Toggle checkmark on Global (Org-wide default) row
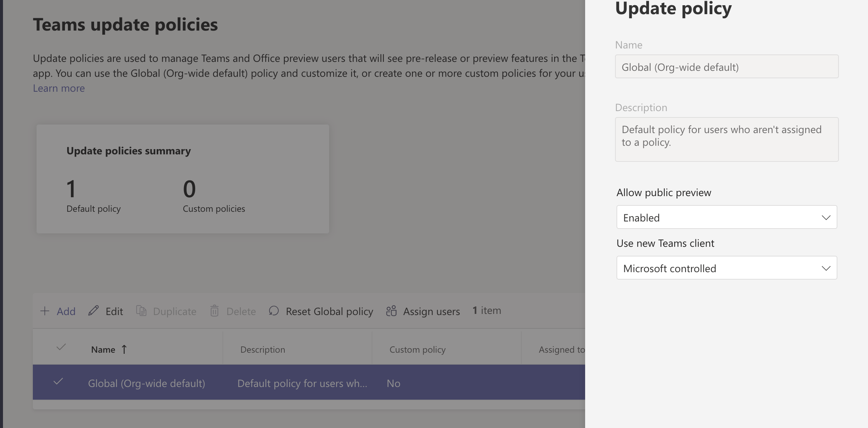The image size is (868, 428). pos(58,381)
